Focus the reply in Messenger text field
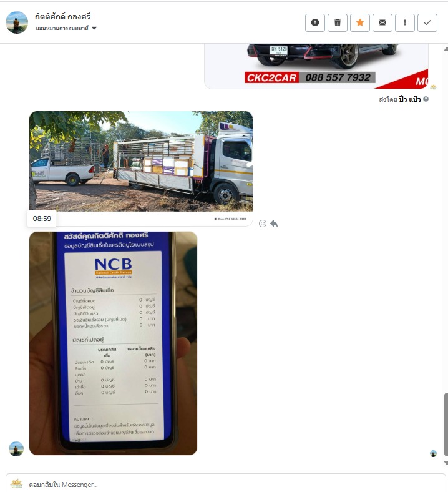 (x=226, y=484)
